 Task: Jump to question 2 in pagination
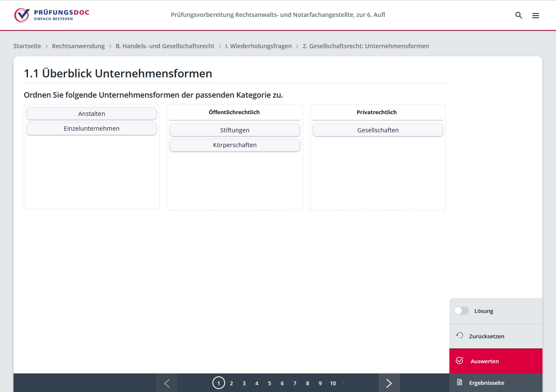click(231, 384)
